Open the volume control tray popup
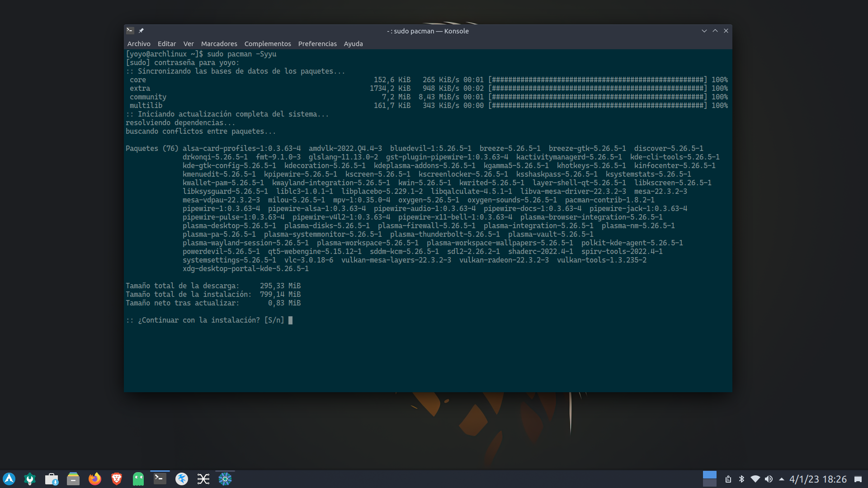The image size is (868, 488). coord(769,479)
